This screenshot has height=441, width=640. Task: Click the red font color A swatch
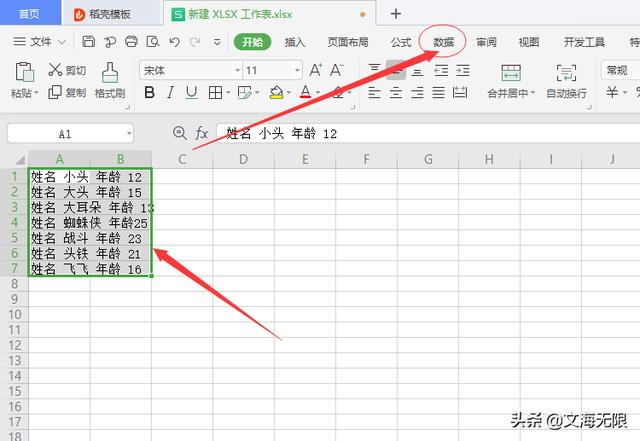click(x=305, y=93)
